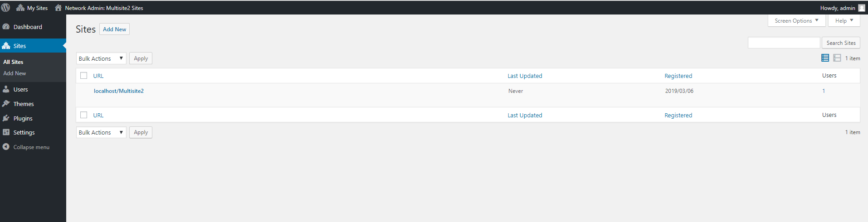This screenshot has width=868, height=222.
Task: Click the WordPress logo icon
Action: click(x=6, y=8)
